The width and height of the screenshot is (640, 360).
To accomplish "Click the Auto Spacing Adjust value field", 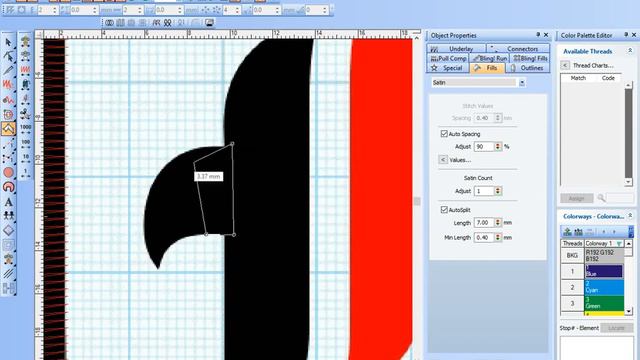I will 484,147.
